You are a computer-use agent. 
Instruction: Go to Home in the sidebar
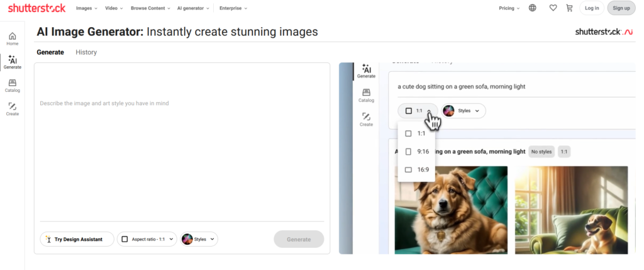13,38
